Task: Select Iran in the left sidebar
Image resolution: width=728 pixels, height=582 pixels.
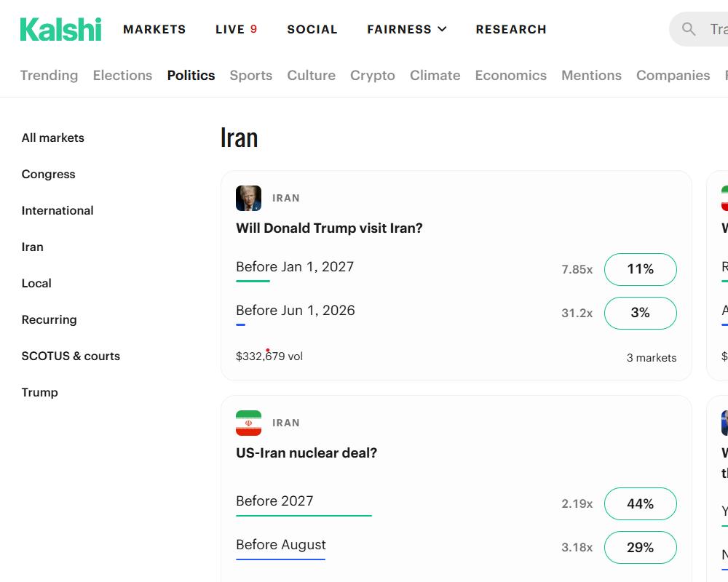Action: [32, 247]
